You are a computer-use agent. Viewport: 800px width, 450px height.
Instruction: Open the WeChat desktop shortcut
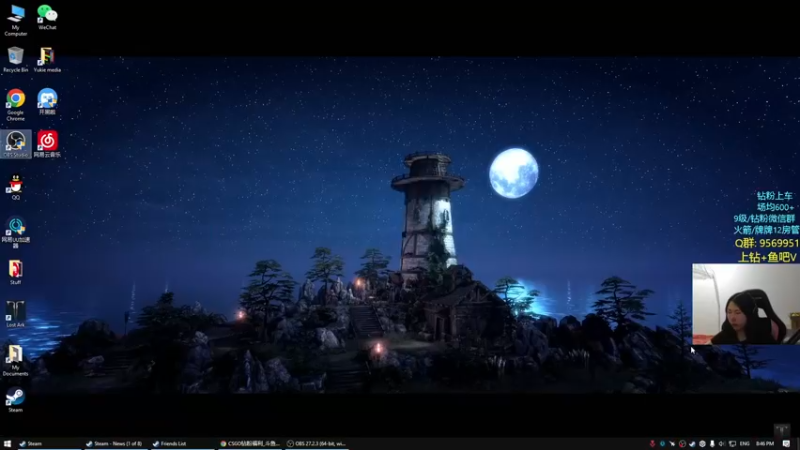(47, 17)
